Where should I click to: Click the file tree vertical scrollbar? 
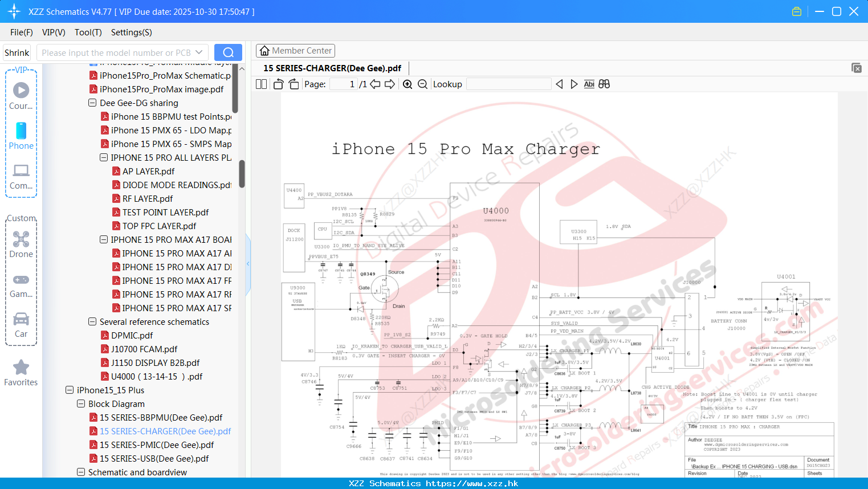(x=242, y=174)
